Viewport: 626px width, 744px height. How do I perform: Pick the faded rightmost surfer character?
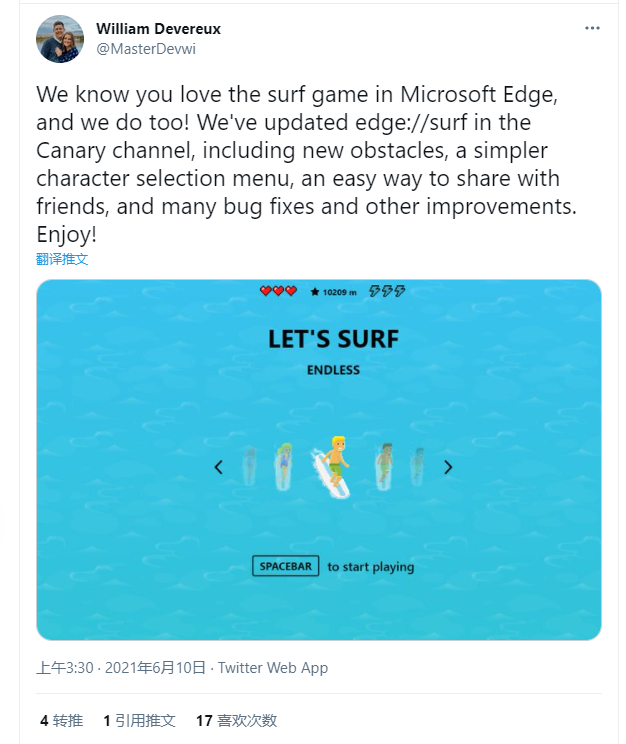[x=417, y=466]
